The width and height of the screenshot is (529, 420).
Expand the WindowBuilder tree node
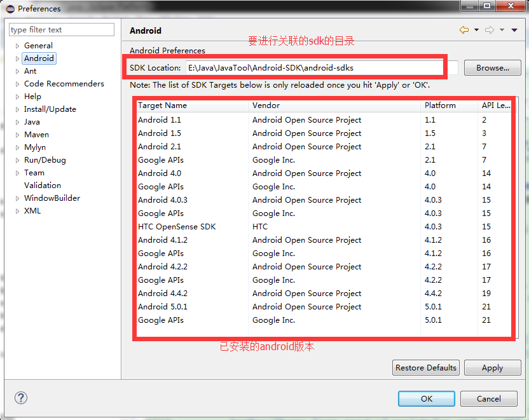18,198
